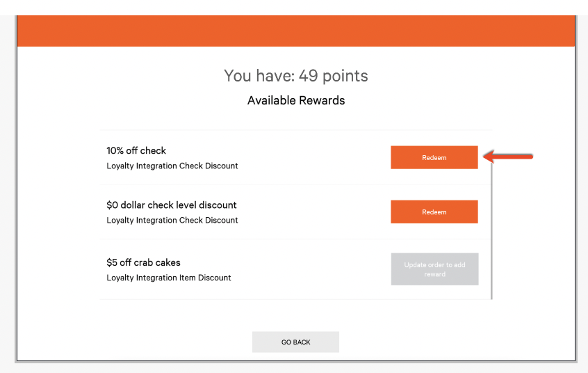Redeem the $0 dollar check level discount

click(434, 212)
